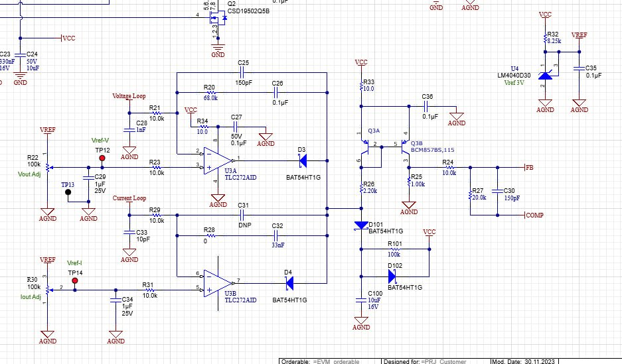Image resolution: width=622 pixels, height=364 pixels.
Task: Click the "Orderable" title block field
Action: coord(330,361)
